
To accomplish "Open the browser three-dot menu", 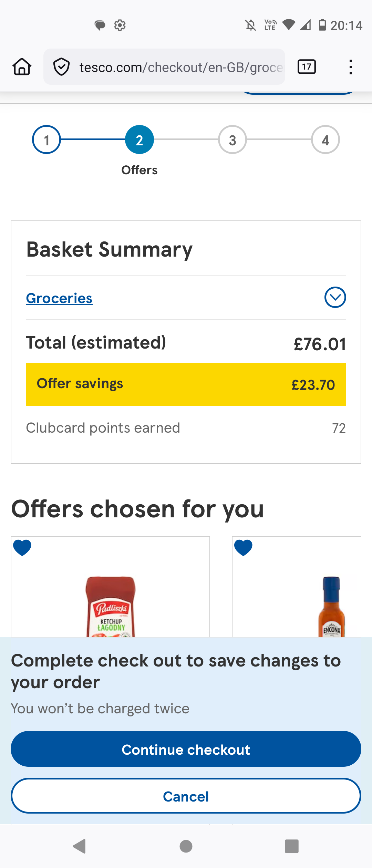I will click(x=350, y=67).
